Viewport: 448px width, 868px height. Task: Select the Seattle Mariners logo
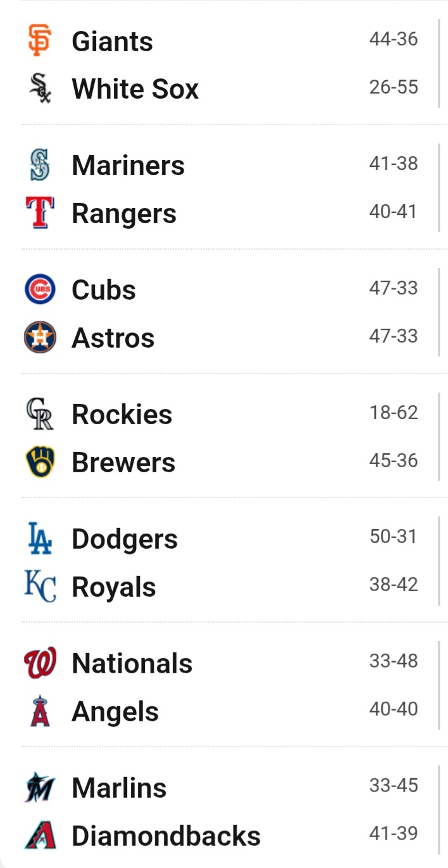pyautogui.click(x=40, y=164)
